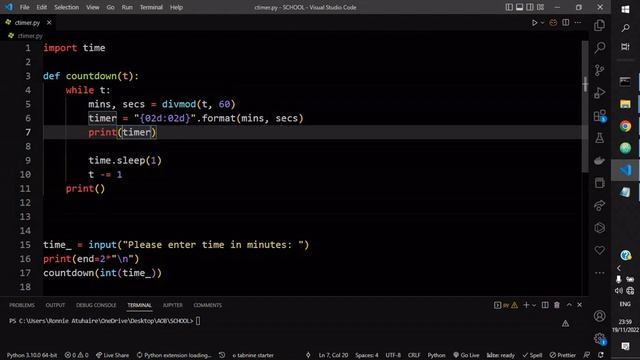Click Ln 7, Col 20 cursor position
Image resolution: width=640 pixels, height=360 pixels.
click(x=333, y=355)
